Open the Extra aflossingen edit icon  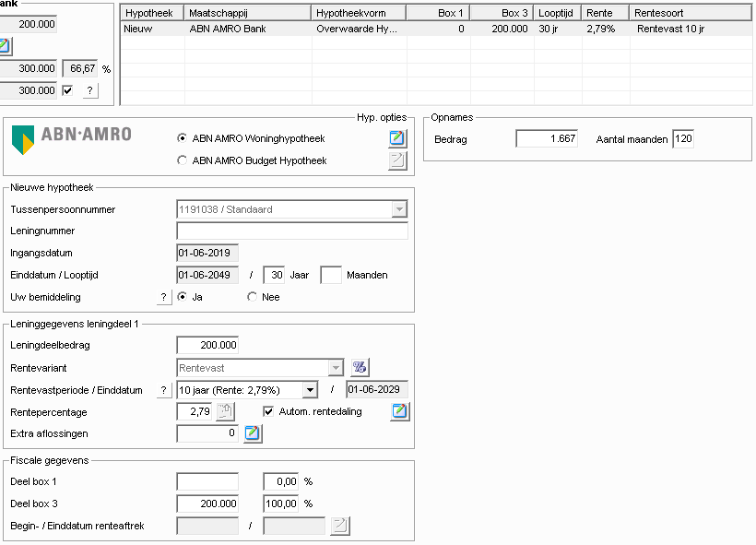pos(253,433)
